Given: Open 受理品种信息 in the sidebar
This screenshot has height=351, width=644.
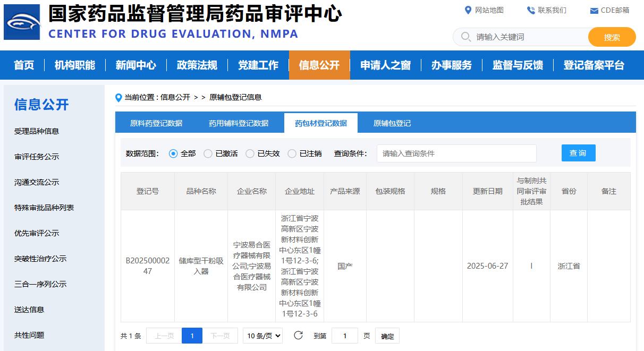Looking at the screenshot, I should click(37, 131).
